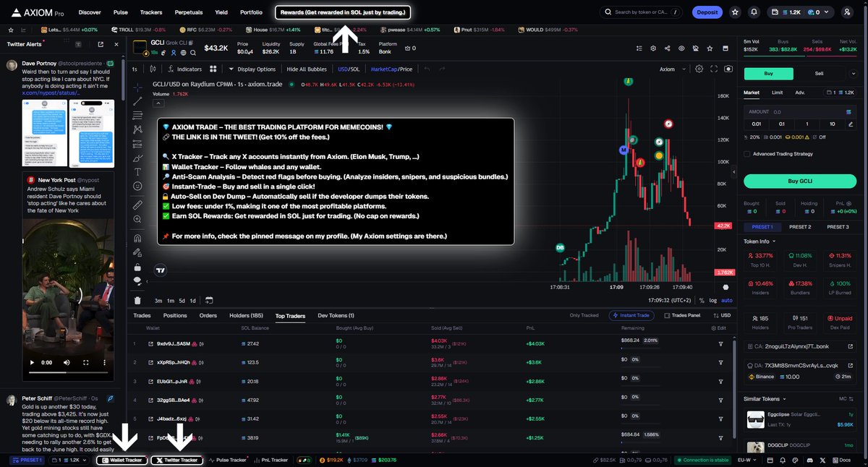This screenshot has width=868, height=467.
Task: Click the favorites star icon in top bar
Action: coord(736,12)
